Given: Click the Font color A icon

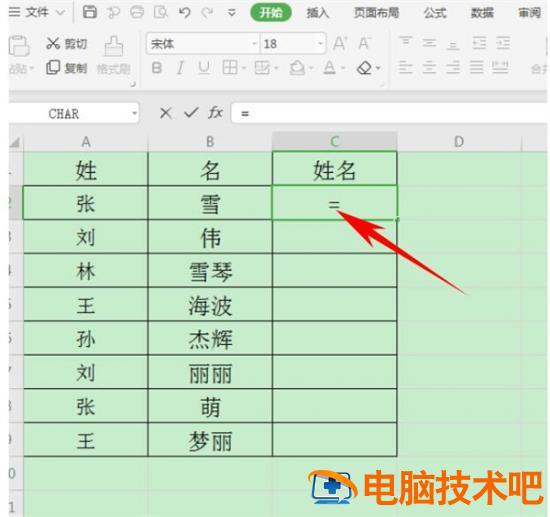Looking at the screenshot, I should [x=329, y=67].
